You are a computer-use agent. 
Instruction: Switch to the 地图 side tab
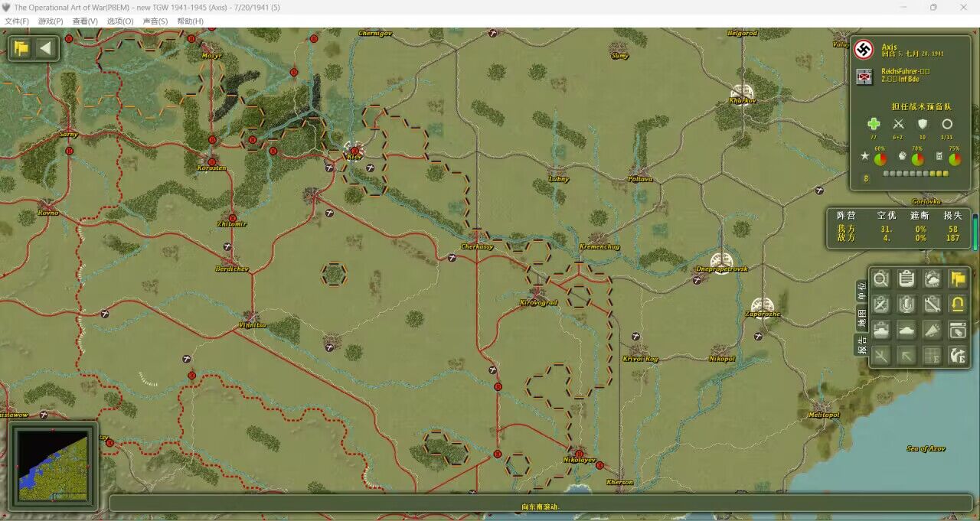[x=861, y=315]
